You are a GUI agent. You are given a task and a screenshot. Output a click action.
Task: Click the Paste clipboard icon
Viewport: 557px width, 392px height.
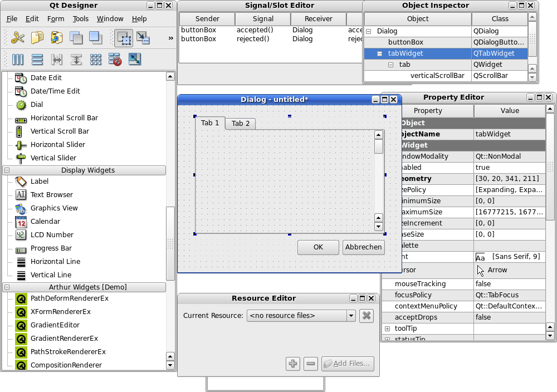coord(56,37)
